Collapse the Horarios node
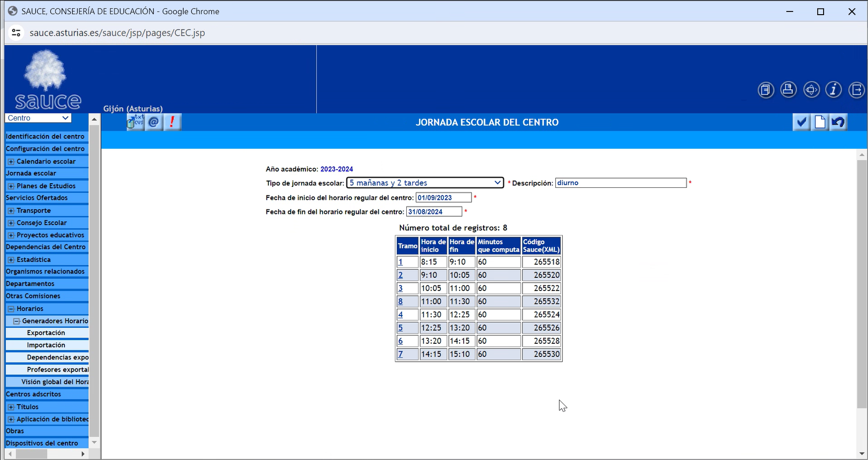The height and width of the screenshot is (460, 868). click(11, 309)
